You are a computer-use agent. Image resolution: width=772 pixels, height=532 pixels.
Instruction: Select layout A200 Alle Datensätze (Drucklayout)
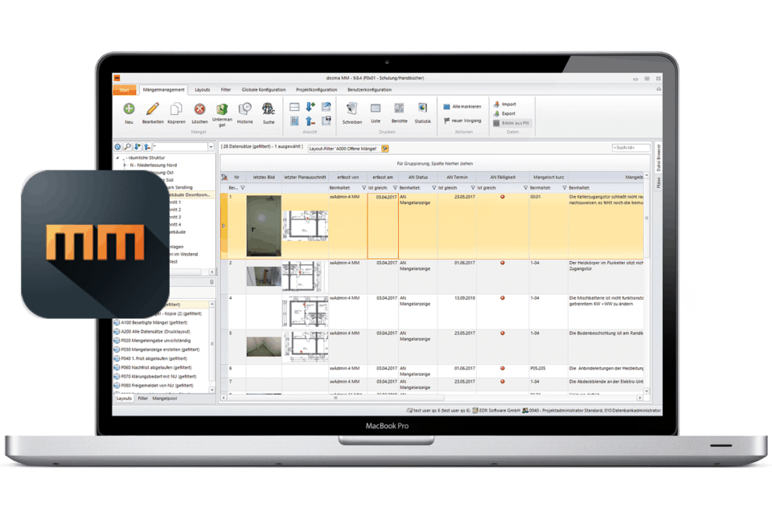[152, 332]
